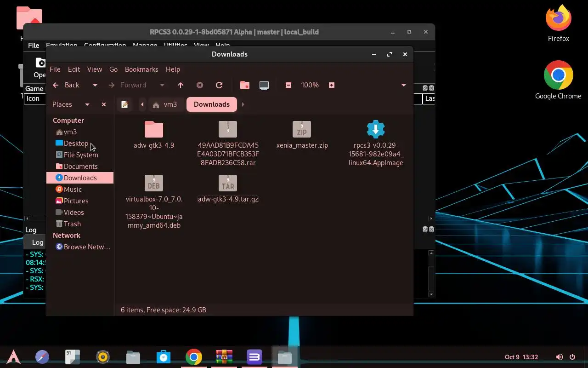The height and width of the screenshot is (368, 588).
Task: Toggle location text entry with the pencil icon
Action: (124, 104)
